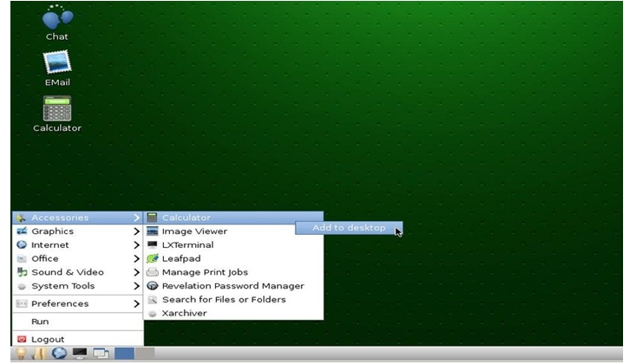Click the Leafpad leaf icon
Image resolution: width=630 pixels, height=364 pixels.
[x=152, y=258]
